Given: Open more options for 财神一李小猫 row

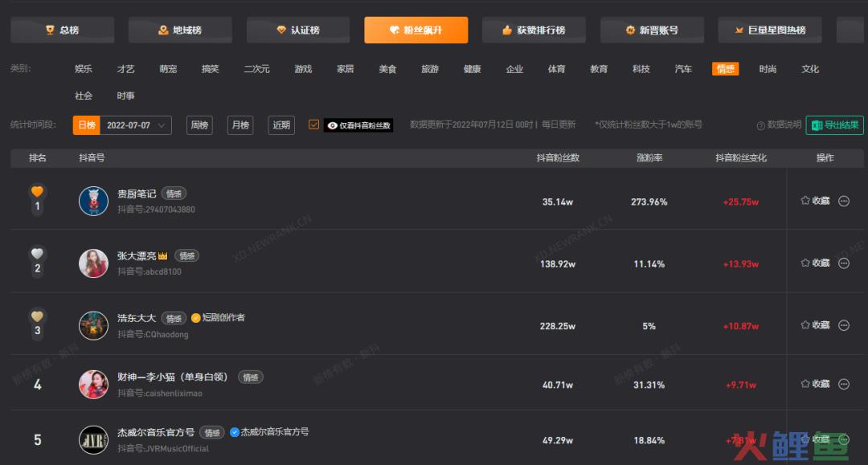Looking at the screenshot, I should click(844, 384).
